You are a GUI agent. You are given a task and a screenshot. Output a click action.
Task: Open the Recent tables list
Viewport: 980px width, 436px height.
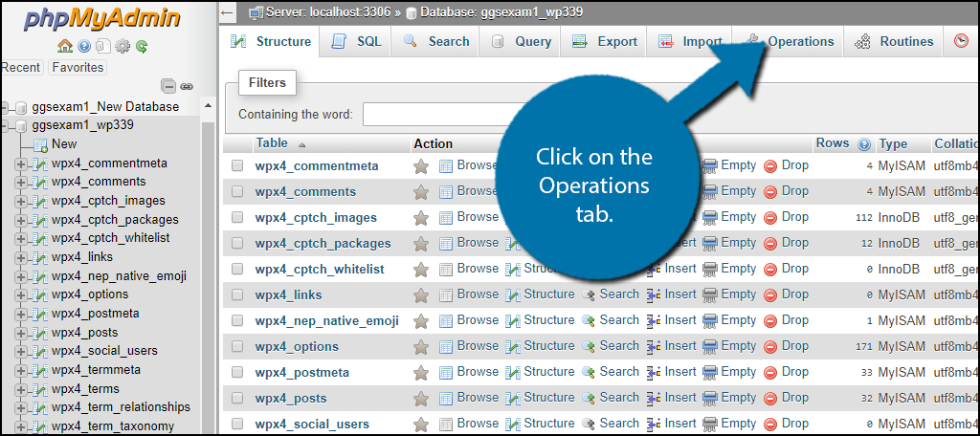click(x=21, y=68)
